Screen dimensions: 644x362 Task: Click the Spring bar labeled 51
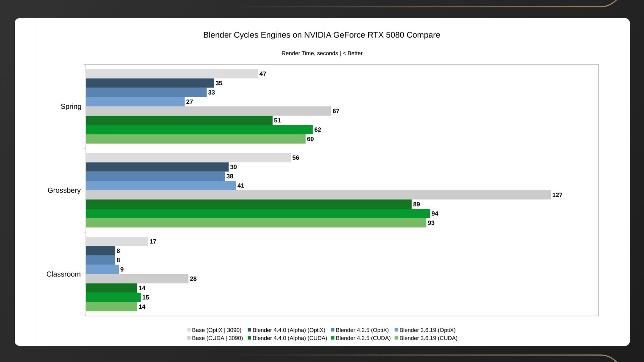(x=179, y=120)
